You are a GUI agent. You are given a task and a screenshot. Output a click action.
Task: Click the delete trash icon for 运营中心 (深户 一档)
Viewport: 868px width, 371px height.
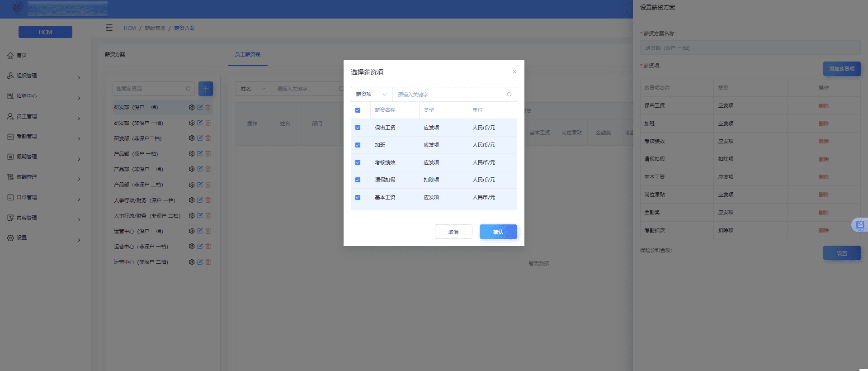tap(208, 231)
